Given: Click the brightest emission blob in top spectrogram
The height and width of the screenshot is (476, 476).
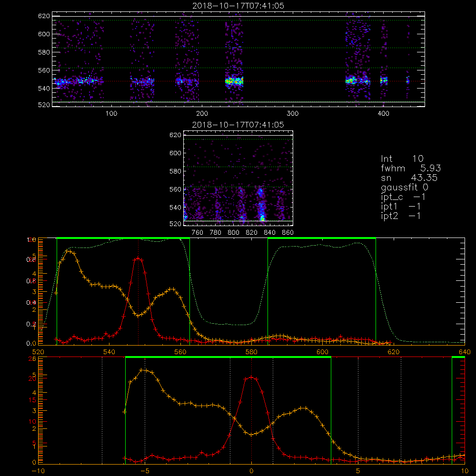Looking at the screenshot, I should (234, 81).
